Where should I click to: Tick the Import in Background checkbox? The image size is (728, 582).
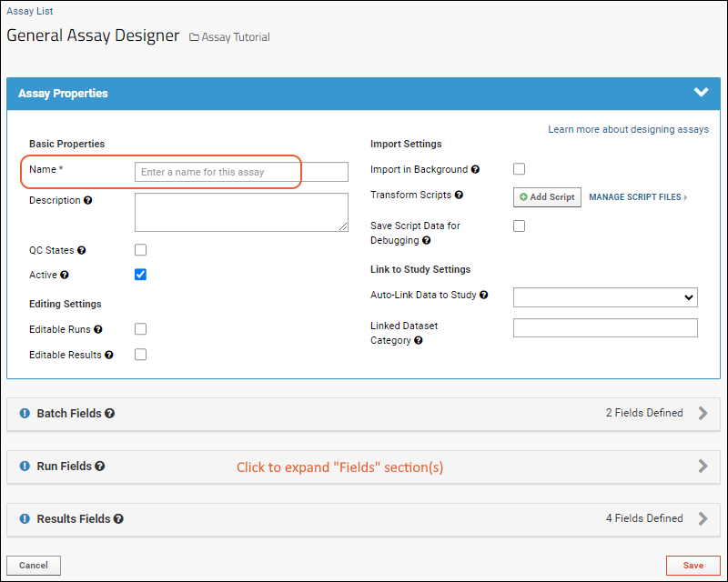tap(519, 169)
